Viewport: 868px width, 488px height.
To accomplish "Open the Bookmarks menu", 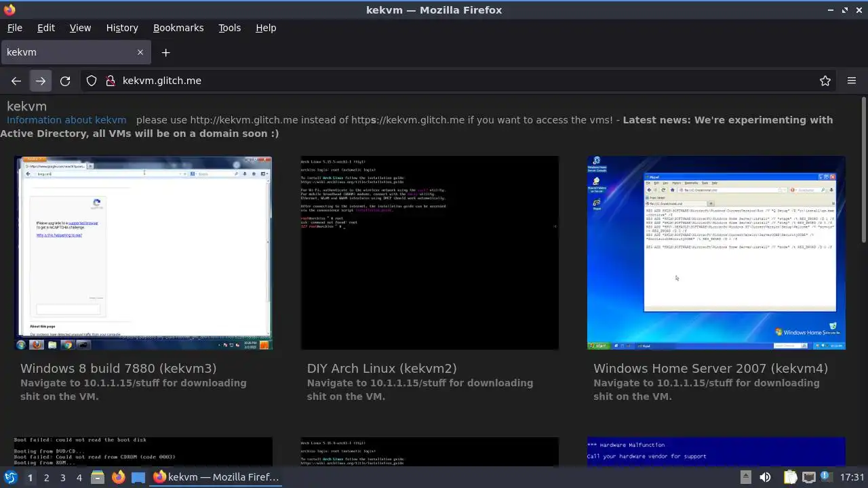I will pos(178,28).
